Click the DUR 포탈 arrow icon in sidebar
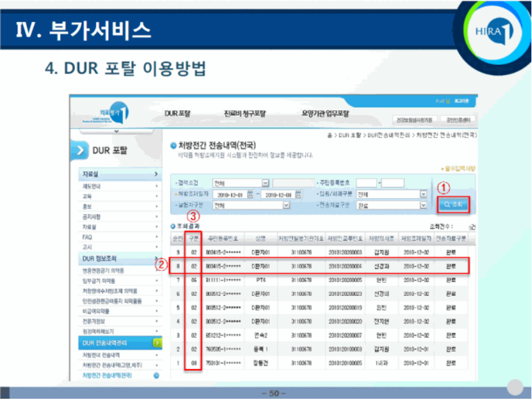The image size is (532, 400). pyautogui.click(x=80, y=150)
